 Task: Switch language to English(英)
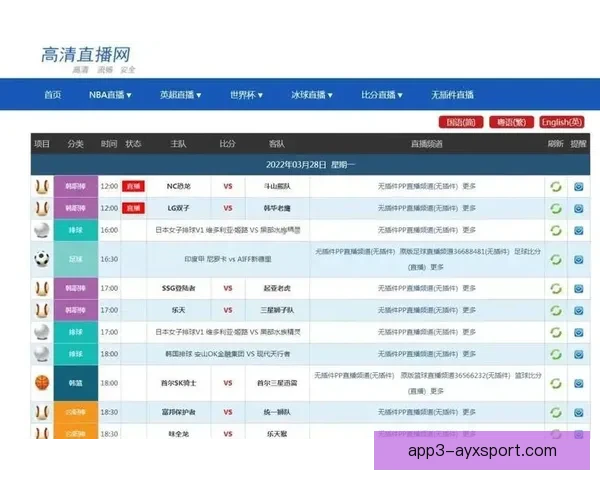tap(562, 122)
